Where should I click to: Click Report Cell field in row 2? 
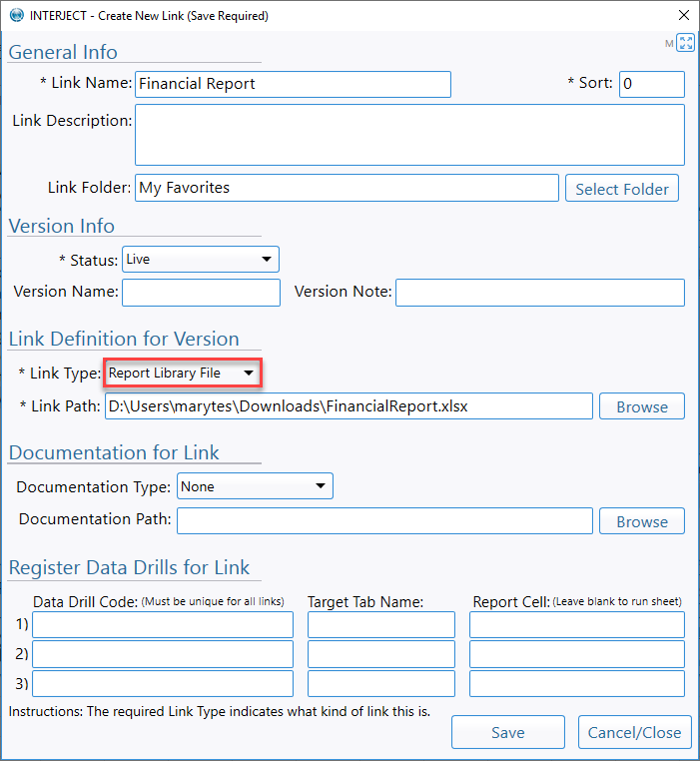[577, 654]
